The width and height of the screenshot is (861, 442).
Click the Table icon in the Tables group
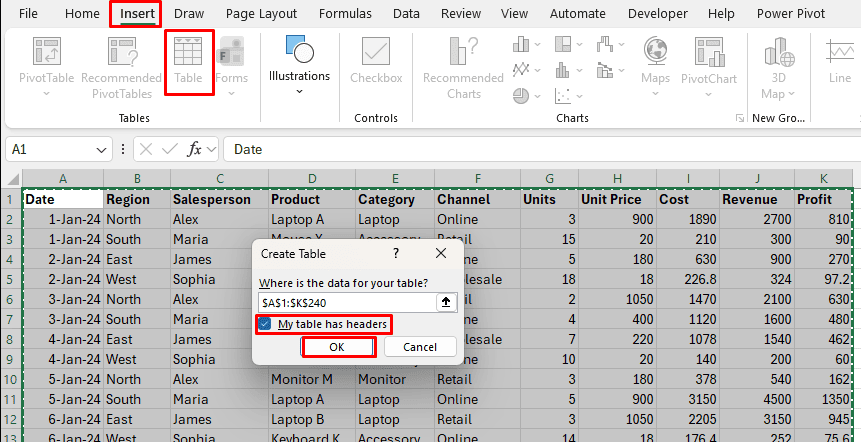tap(188, 51)
